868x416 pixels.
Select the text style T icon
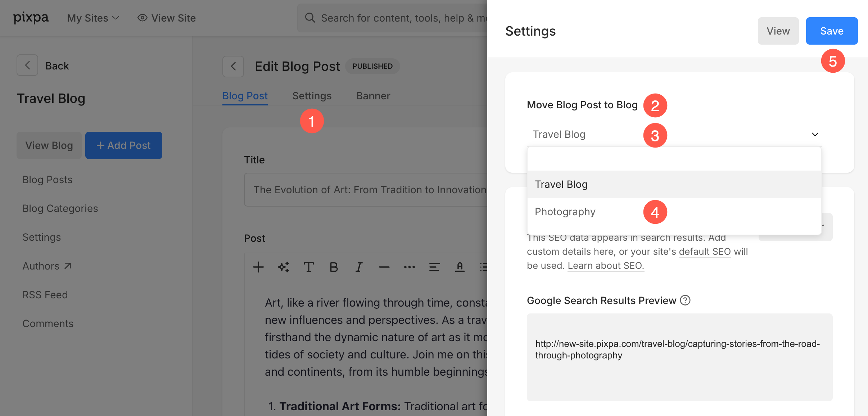pos(308,267)
